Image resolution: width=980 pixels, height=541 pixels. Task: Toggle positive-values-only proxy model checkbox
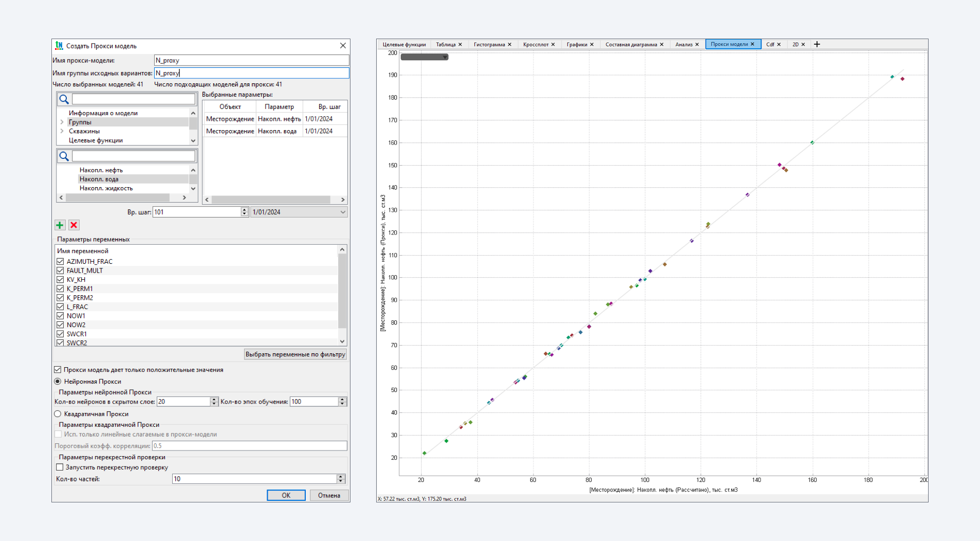click(58, 370)
